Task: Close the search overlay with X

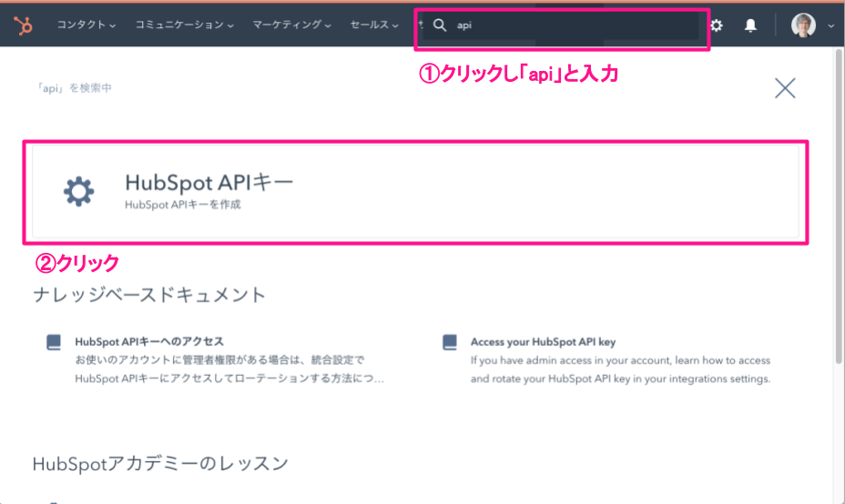Action: pos(784,88)
